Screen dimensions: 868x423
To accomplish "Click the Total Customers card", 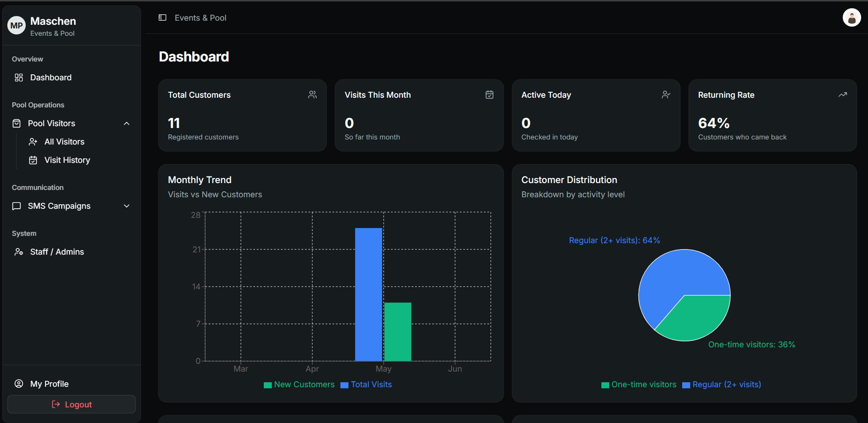I will [x=242, y=116].
